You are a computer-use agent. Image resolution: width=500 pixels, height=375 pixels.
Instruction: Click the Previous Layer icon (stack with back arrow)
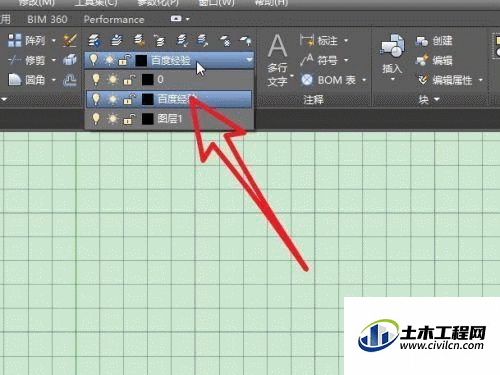tap(160, 41)
